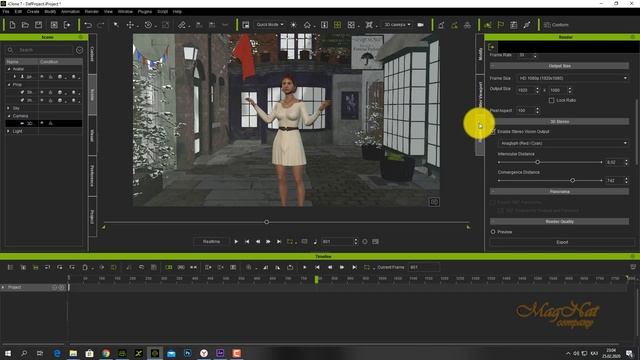Click the video camera icon beside 3D camera

coord(420,25)
